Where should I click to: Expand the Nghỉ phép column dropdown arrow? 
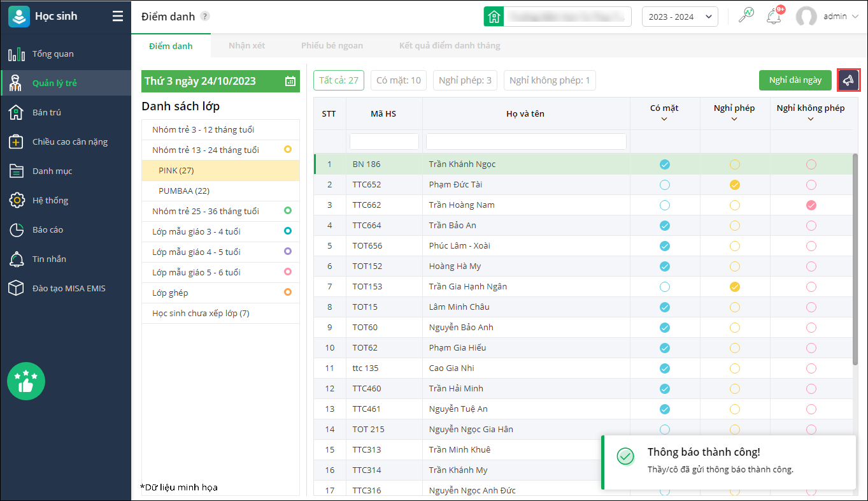(x=734, y=119)
